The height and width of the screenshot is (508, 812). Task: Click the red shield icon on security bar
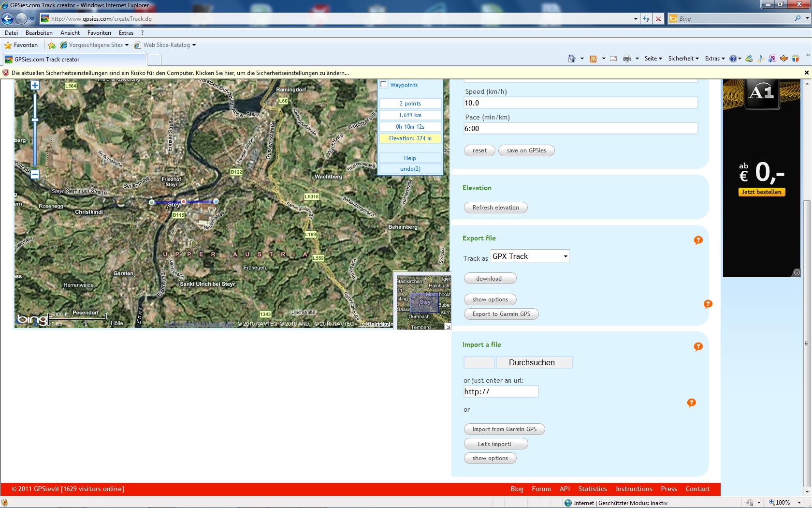click(x=6, y=73)
